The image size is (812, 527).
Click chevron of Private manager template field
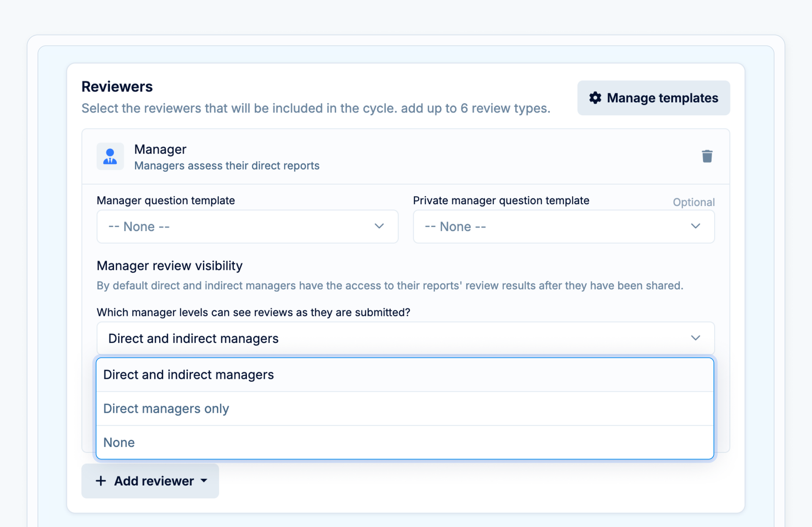click(x=695, y=226)
